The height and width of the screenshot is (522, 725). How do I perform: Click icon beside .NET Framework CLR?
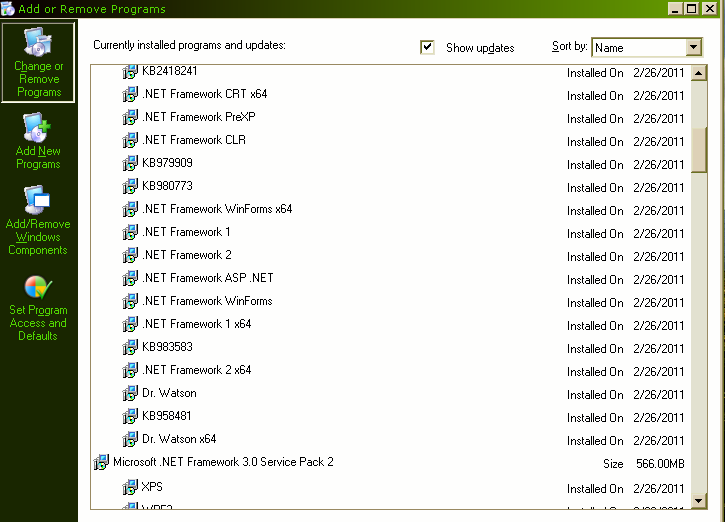pos(130,140)
